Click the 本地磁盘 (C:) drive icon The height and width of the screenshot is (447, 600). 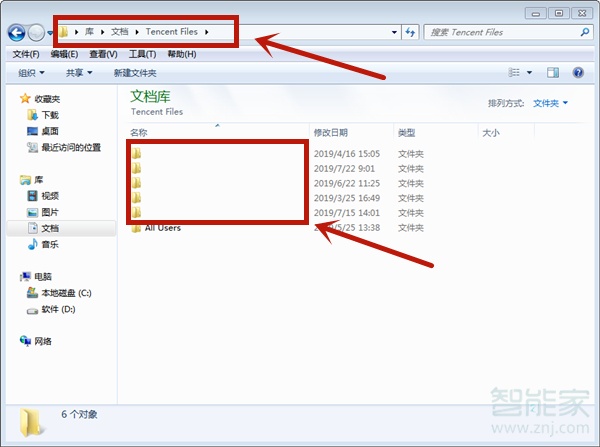tap(32, 293)
